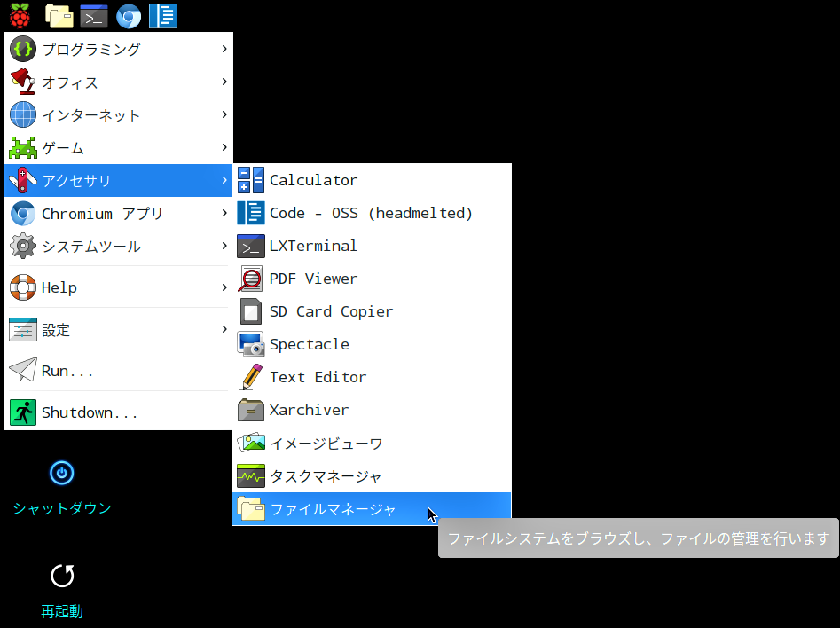Click the インターネット globe icon

pyautogui.click(x=23, y=114)
